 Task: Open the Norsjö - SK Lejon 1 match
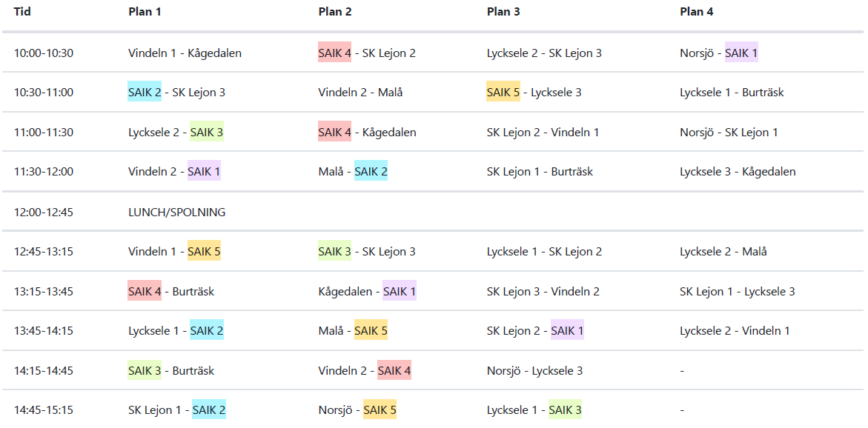tap(729, 133)
